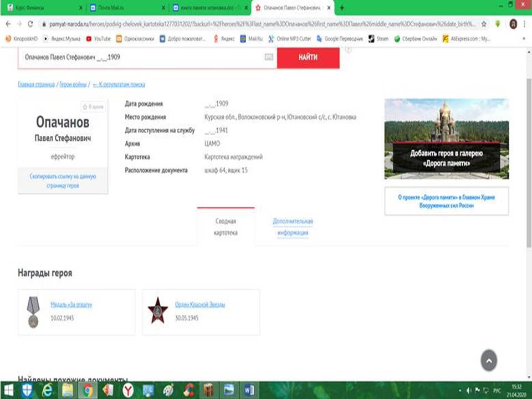532x399 pixels.
Task: Open Microsoft Word from taskbar
Action: [249, 390]
